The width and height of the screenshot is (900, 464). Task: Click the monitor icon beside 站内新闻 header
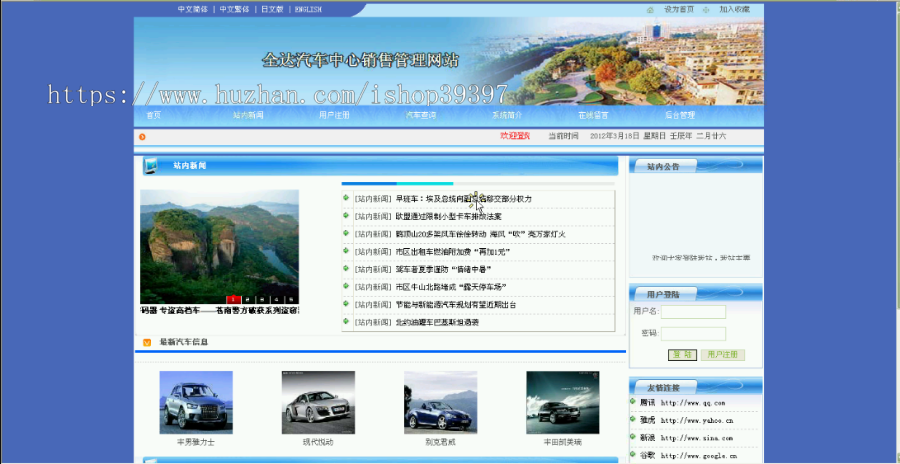[x=150, y=165]
